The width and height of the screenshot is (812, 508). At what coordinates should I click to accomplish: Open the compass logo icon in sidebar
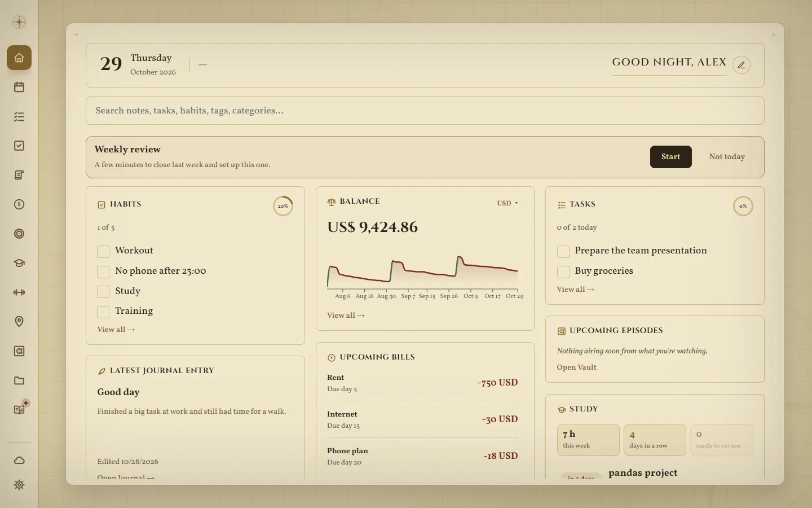pyautogui.click(x=19, y=22)
